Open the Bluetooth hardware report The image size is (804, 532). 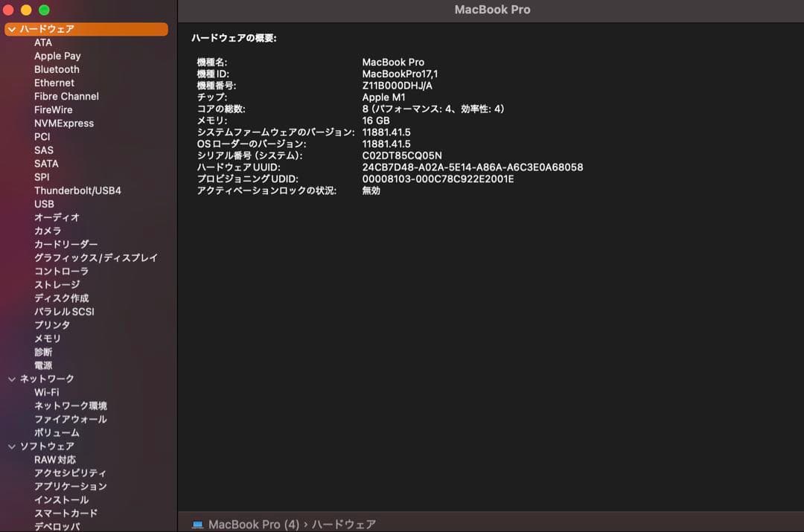[57, 69]
